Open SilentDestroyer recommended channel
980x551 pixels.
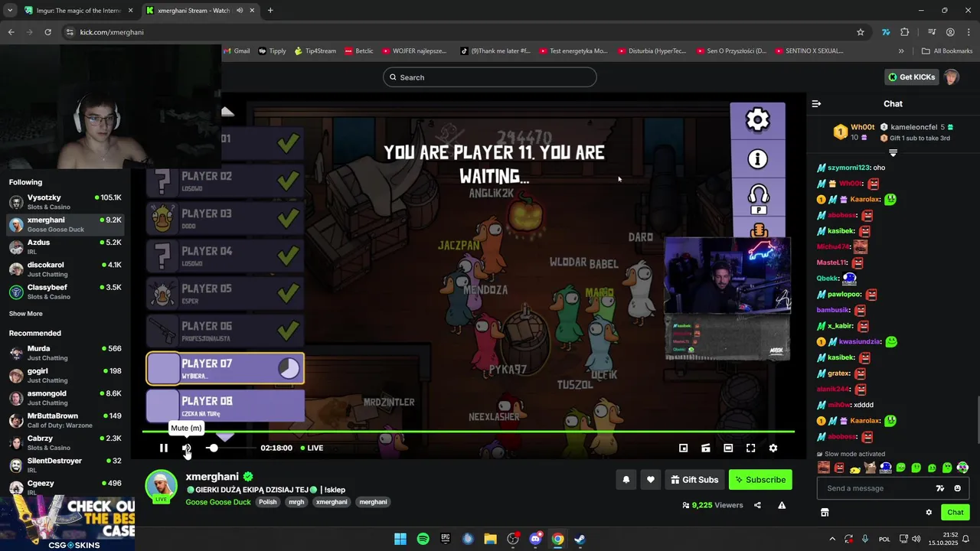[x=66, y=465]
